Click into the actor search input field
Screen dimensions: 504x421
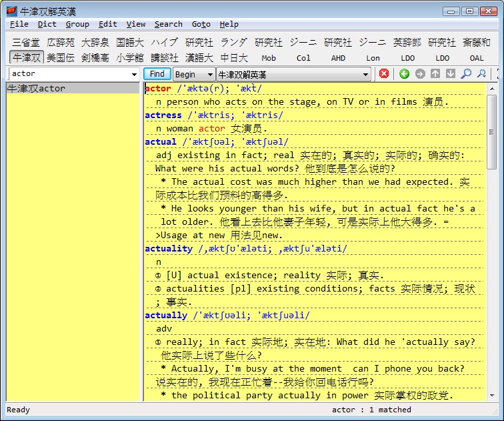coord(69,74)
